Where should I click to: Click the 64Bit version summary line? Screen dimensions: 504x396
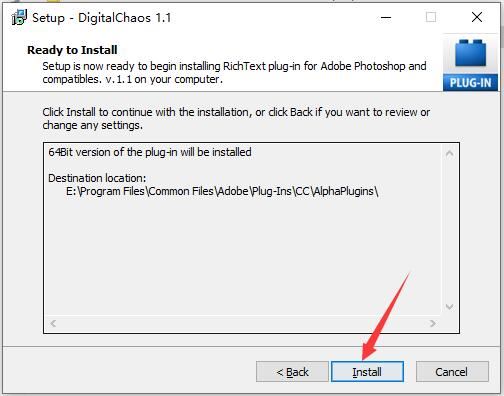tap(150, 152)
